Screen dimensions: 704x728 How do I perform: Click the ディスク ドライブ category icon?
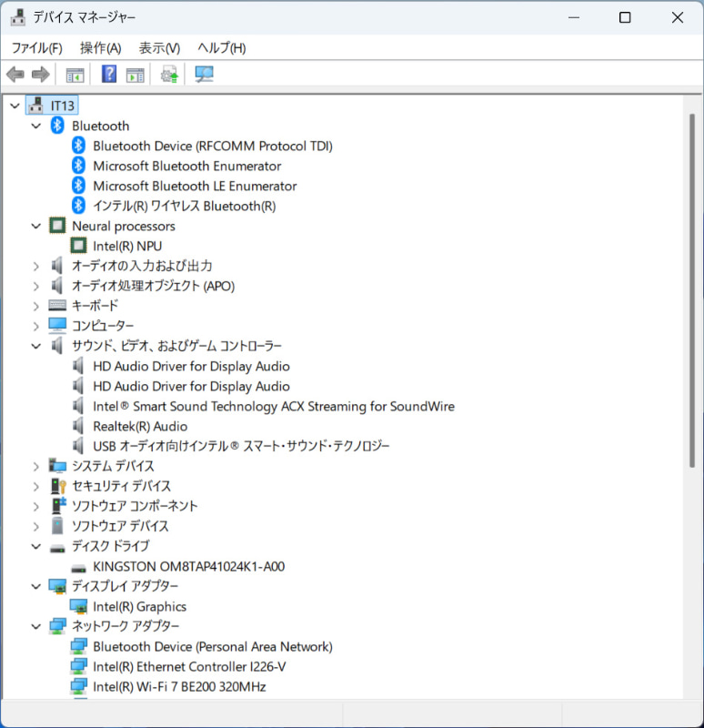coord(57,549)
